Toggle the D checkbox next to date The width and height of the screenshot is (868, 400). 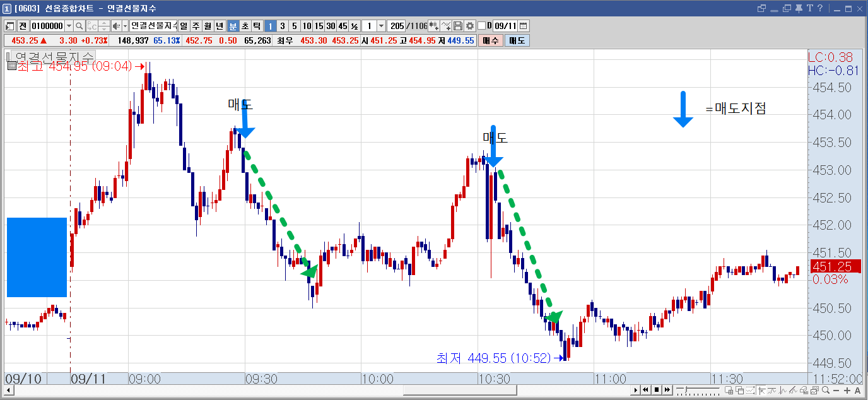pyautogui.click(x=482, y=26)
